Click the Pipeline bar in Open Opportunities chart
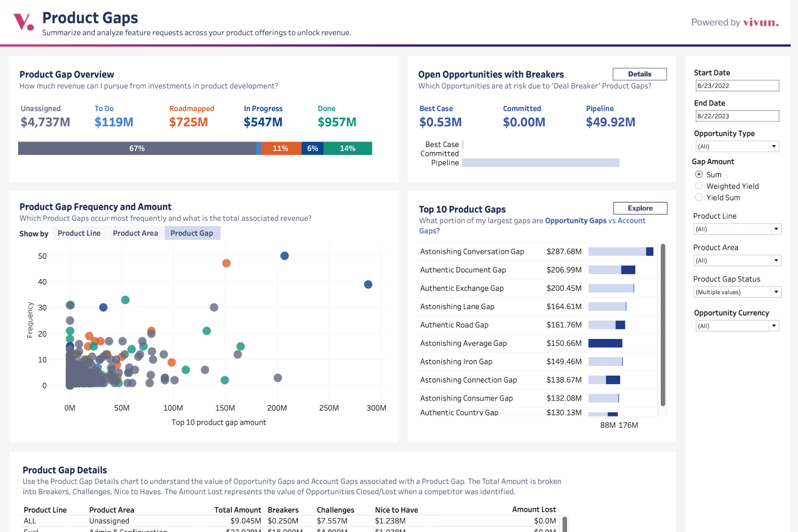The image size is (798, 532). click(541, 163)
